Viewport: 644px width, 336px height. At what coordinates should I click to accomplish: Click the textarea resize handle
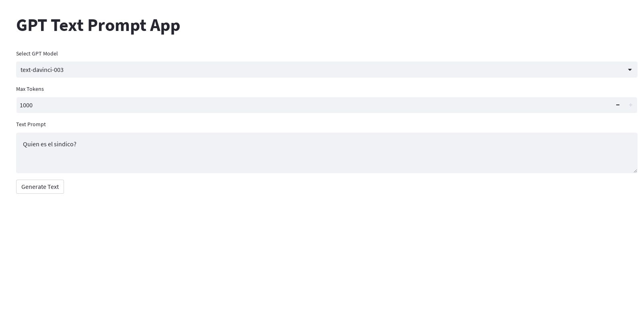point(635,171)
